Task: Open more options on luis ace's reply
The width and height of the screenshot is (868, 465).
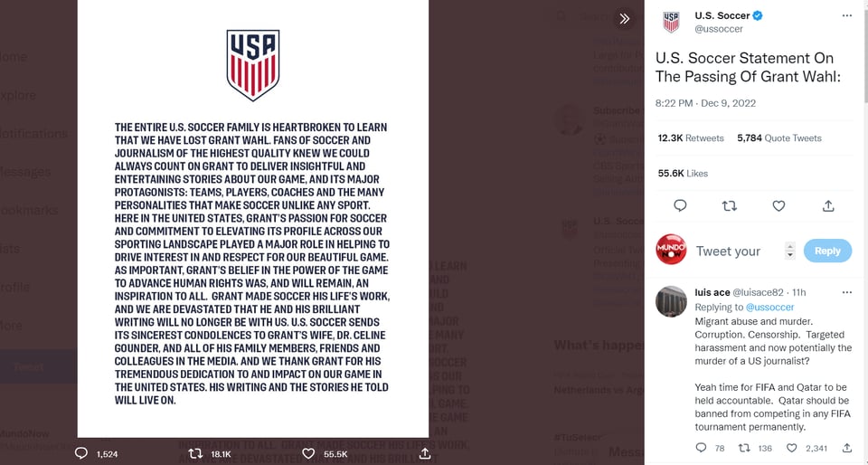Action: click(847, 292)
